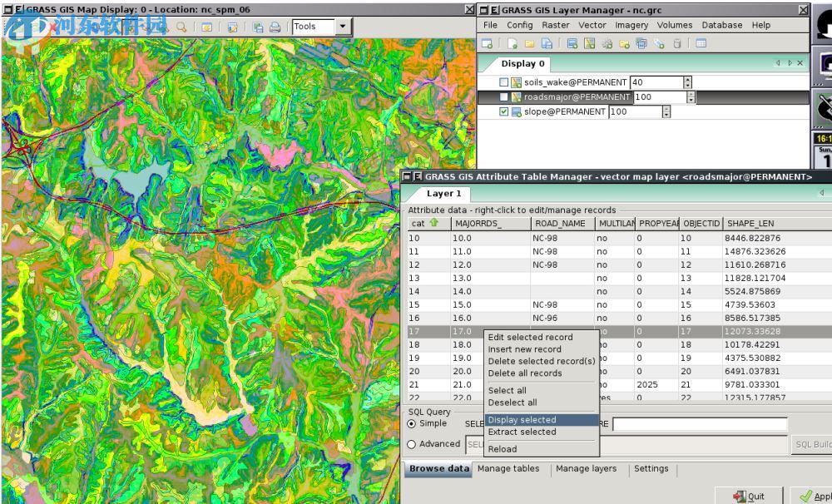Enable the slope@PERMANENT layer checkbox

tap(503, 111)
